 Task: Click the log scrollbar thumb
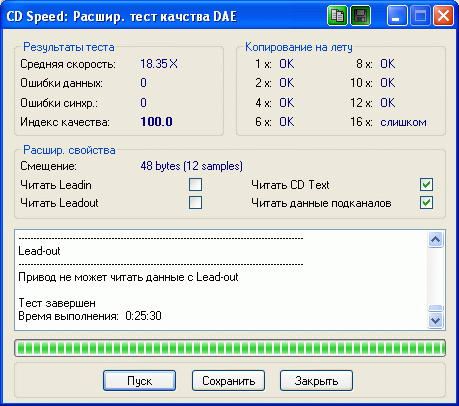(x=436, y=308)
